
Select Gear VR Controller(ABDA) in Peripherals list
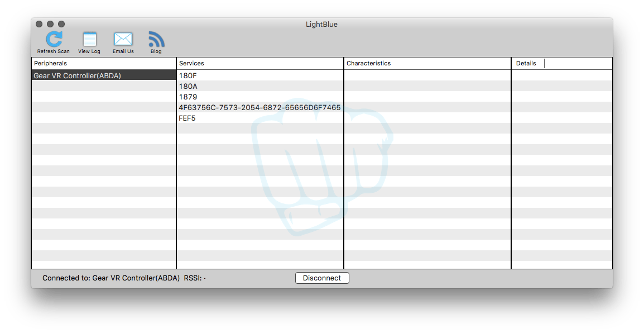[77, 75]
